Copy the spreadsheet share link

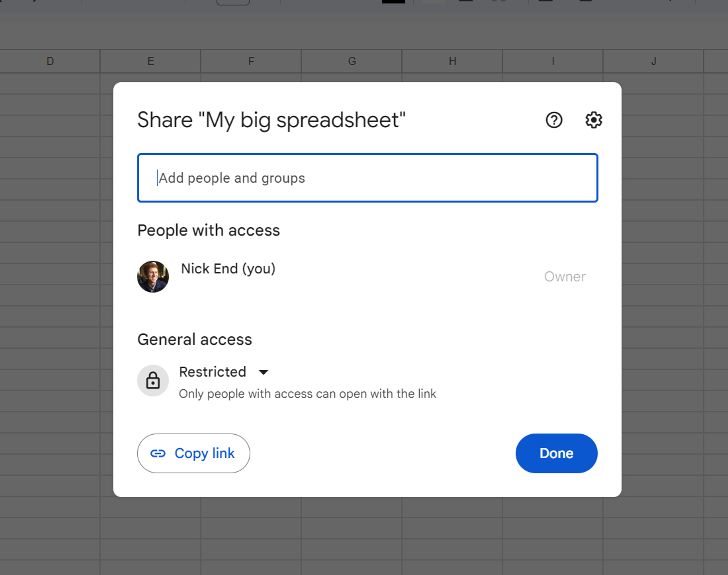(193, 453)
